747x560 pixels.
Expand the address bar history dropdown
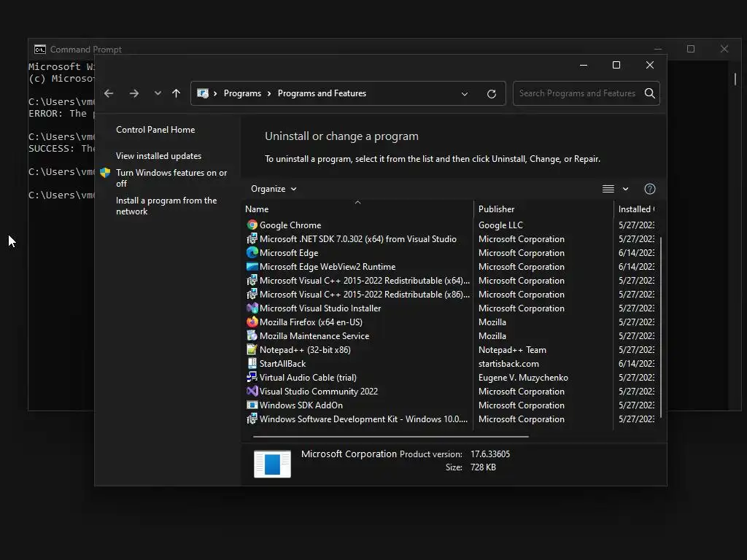465,94
